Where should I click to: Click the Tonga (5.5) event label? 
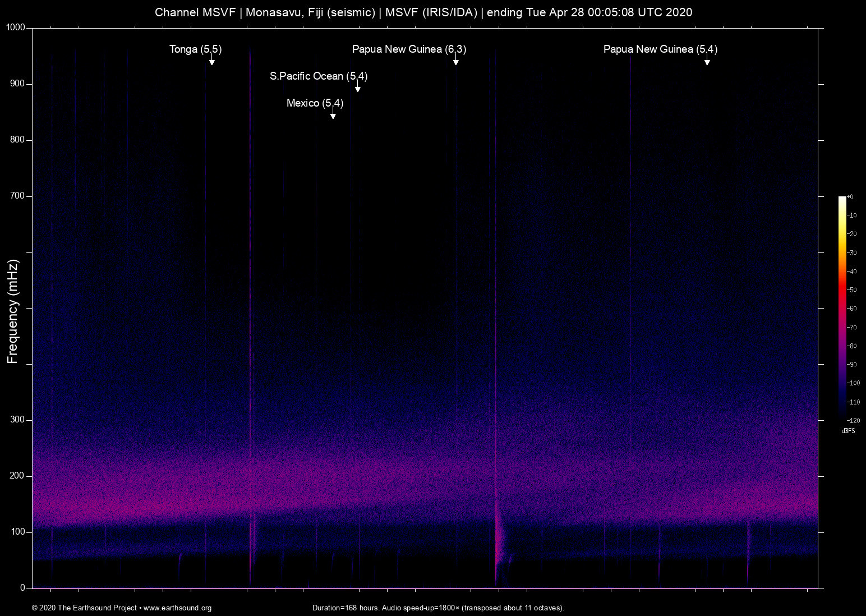(x=196, y=49)
